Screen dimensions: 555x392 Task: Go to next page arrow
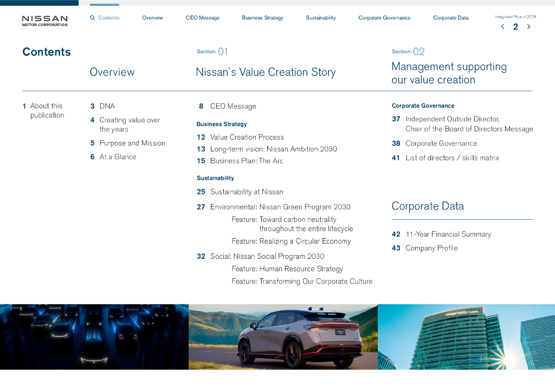pyautogui.click(x=528, y=27)
